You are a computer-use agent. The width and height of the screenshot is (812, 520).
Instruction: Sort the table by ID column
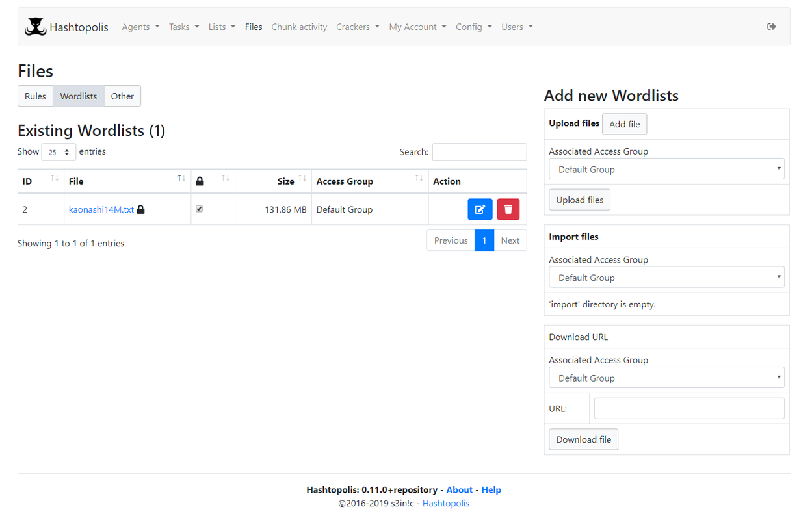point(40,181)
